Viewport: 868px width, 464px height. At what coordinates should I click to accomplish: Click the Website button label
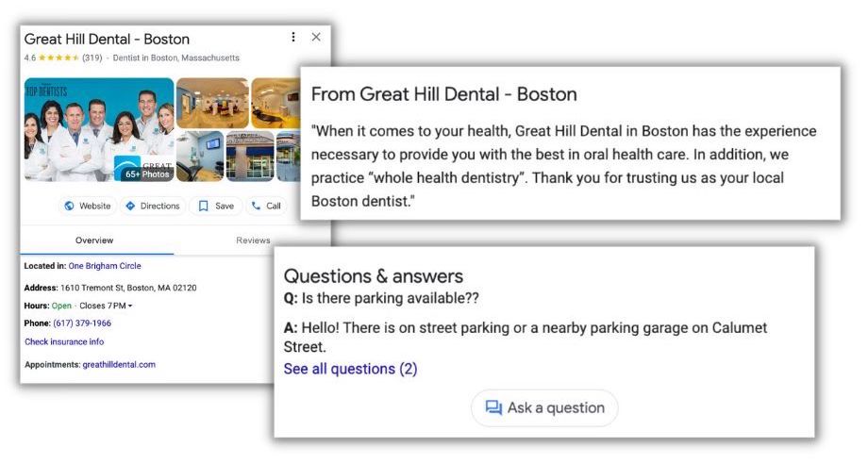tap(94, 206)
